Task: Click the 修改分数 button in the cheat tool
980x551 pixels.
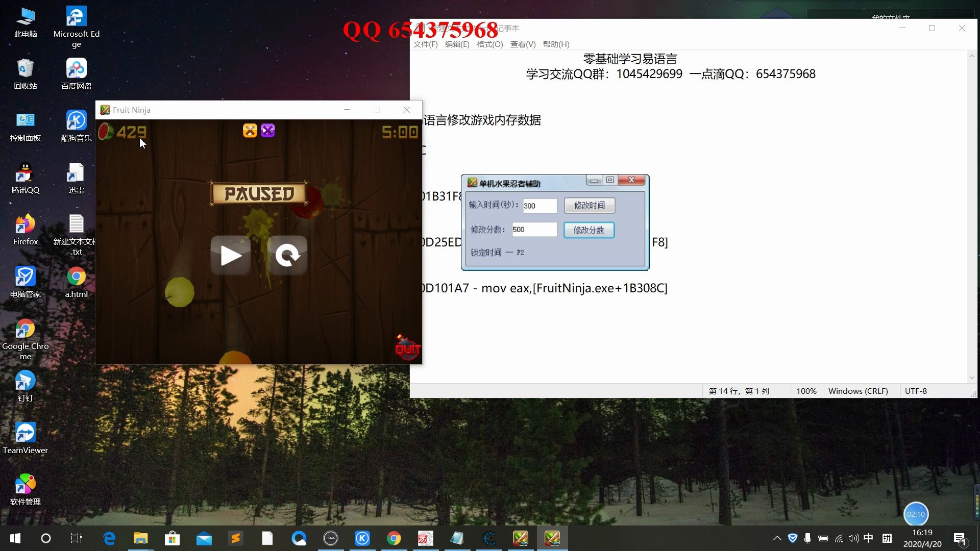Action: 589,230
